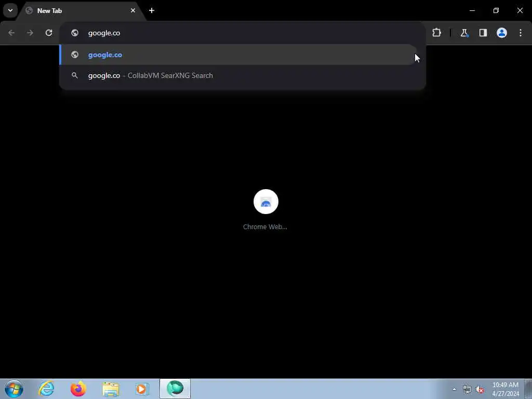Open the clock showing 10:49 AM
This screenshot has height=399, width=532.
(506, 389)
